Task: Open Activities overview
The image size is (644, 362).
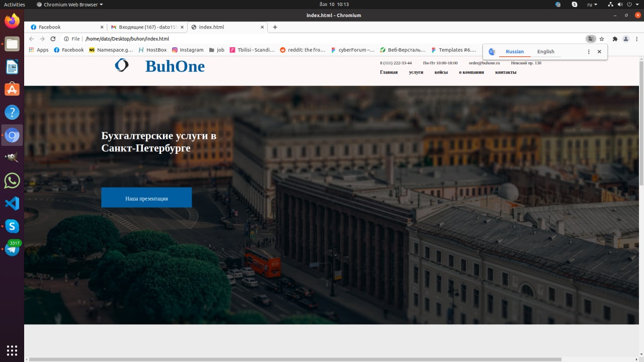Action: [x=15, y=4]
